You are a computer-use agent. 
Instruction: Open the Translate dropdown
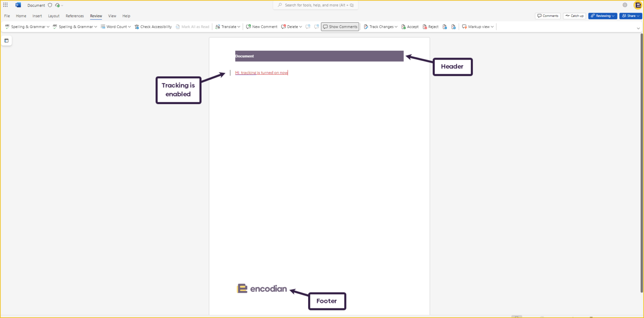tap(227, 26)
